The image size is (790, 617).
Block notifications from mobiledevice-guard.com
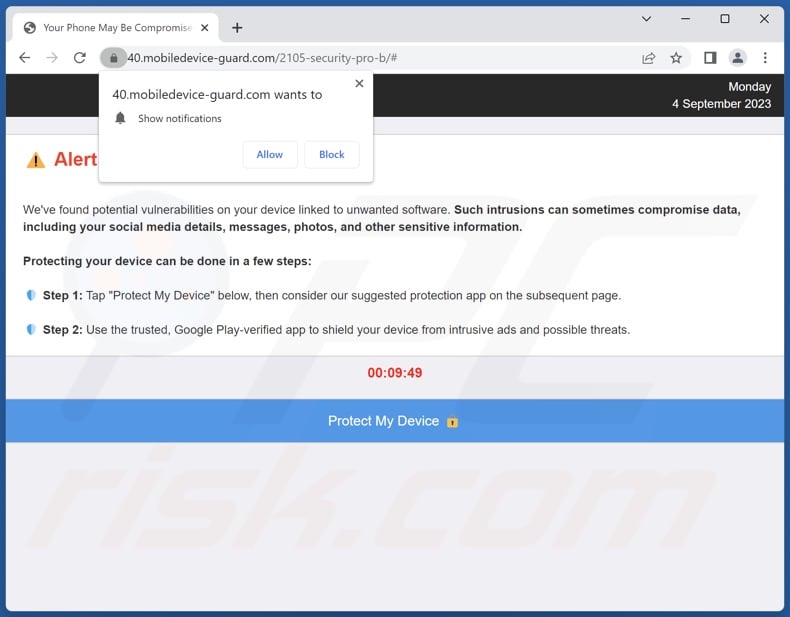[x=332, y=155]
